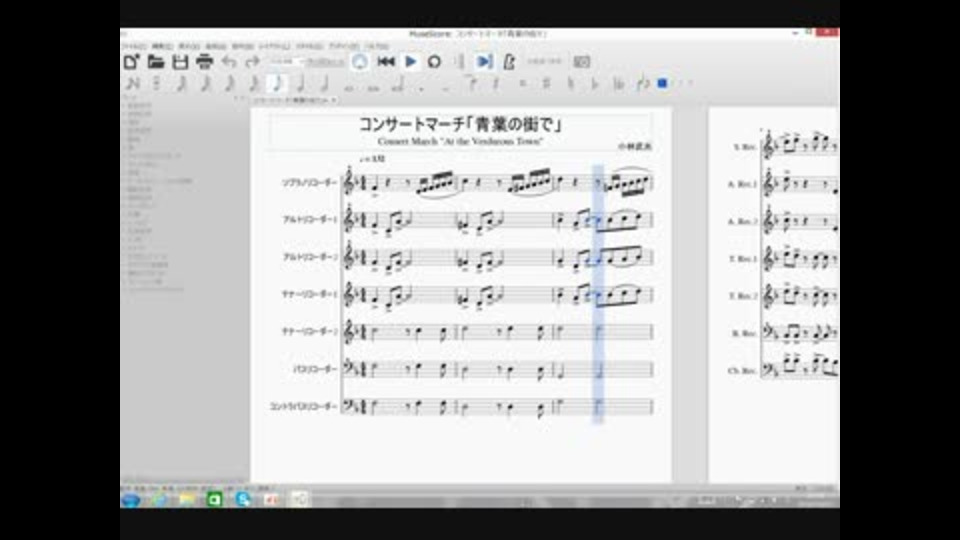Select the Cb. Rec. label on second page
Viewport: 960px width, 540px height.
742,371
